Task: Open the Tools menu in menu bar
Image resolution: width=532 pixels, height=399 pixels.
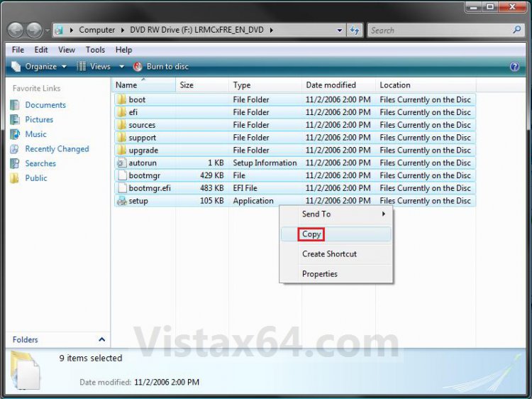Action: (x=95, y=50)
